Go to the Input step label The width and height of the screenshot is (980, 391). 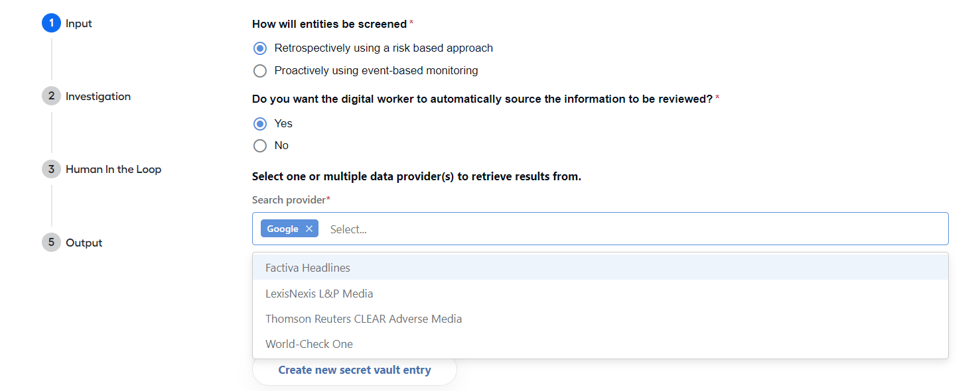(79, 23)
